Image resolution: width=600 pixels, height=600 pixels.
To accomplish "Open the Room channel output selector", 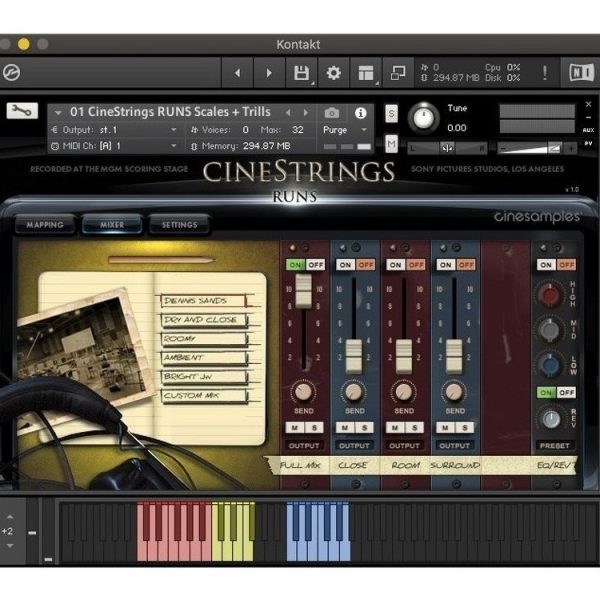I will [x=404, y=445].
